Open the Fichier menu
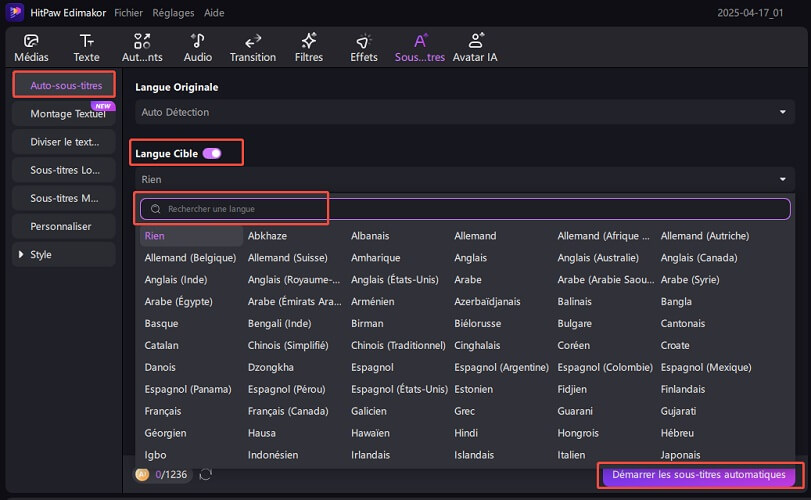The image size is (811, 500). coord(128,14)
